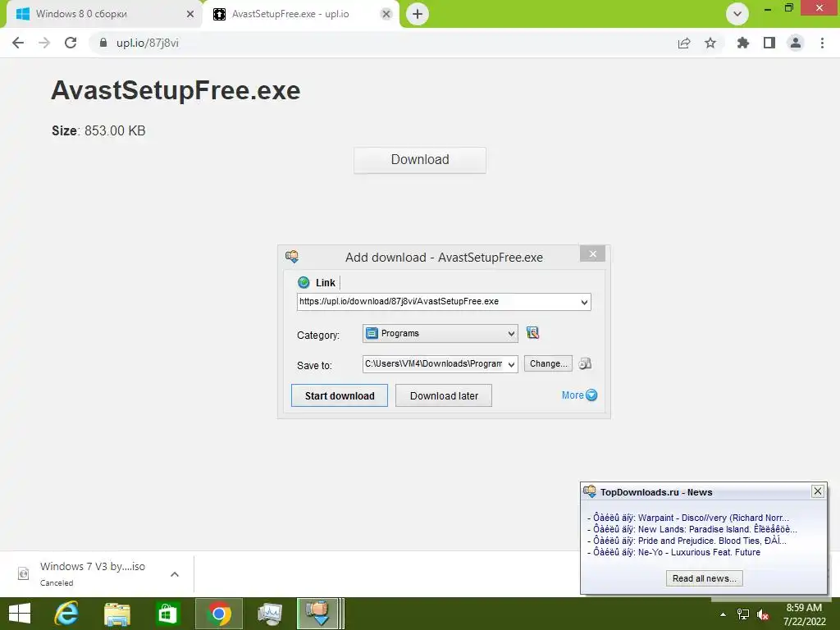The image size is (840, 630).
Task: Launch Internet Explorer from taskbar
Action: [x=66, y=614]
